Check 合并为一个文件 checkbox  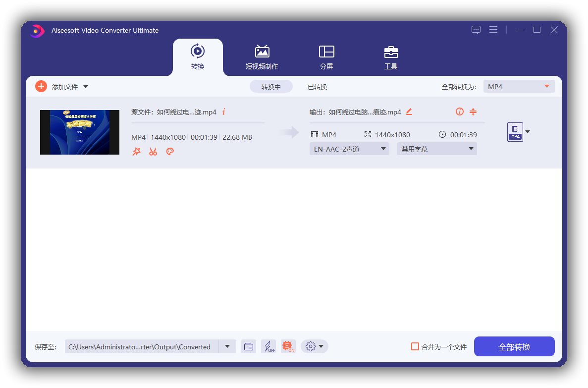(x=415, y=346)
